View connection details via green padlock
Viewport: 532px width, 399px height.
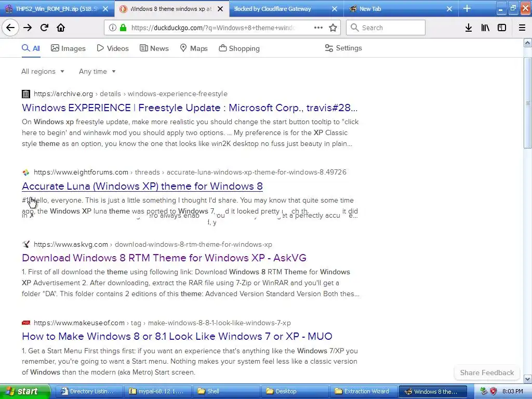[123, 28]
